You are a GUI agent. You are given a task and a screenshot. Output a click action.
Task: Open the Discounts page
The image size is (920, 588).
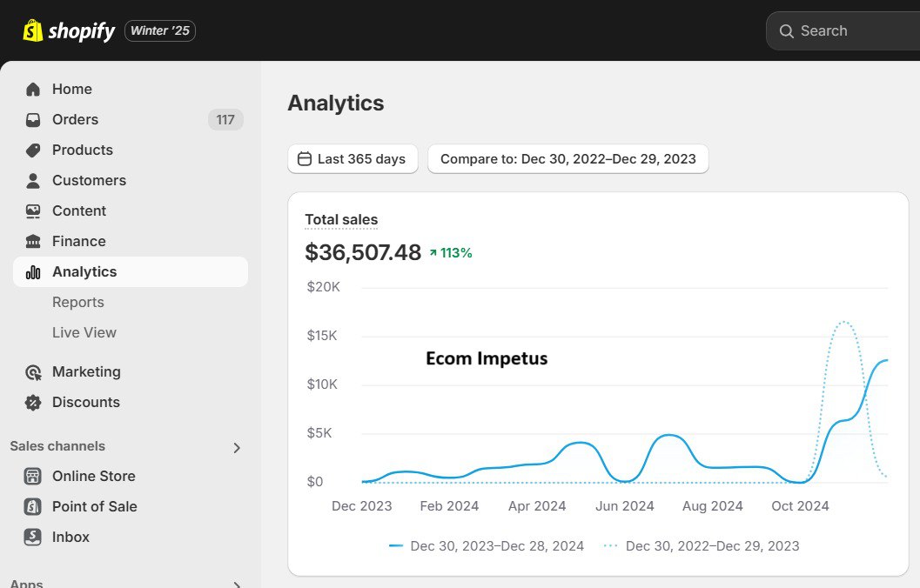coord(131,402)
